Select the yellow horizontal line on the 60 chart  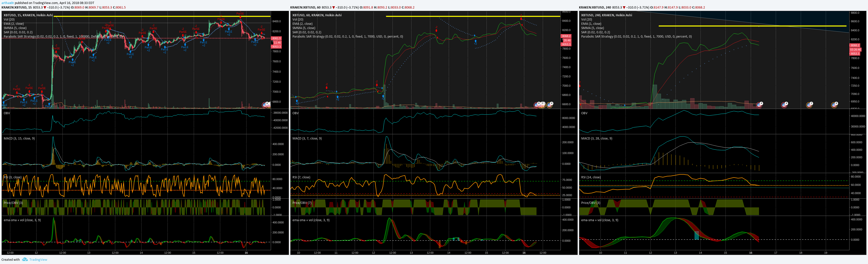473,16
